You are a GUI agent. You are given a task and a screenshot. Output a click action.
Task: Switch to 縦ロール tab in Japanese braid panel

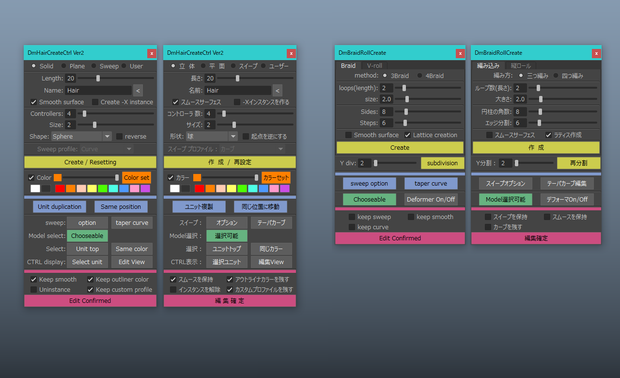[520, 66]
